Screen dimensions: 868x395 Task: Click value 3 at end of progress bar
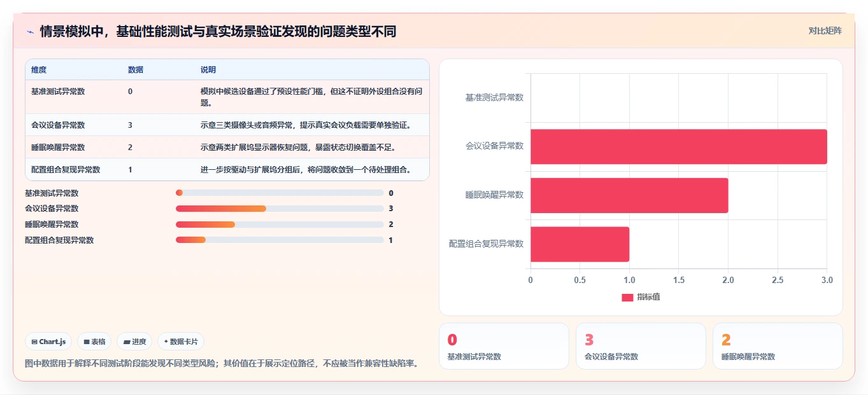click(x=391, y=209)
